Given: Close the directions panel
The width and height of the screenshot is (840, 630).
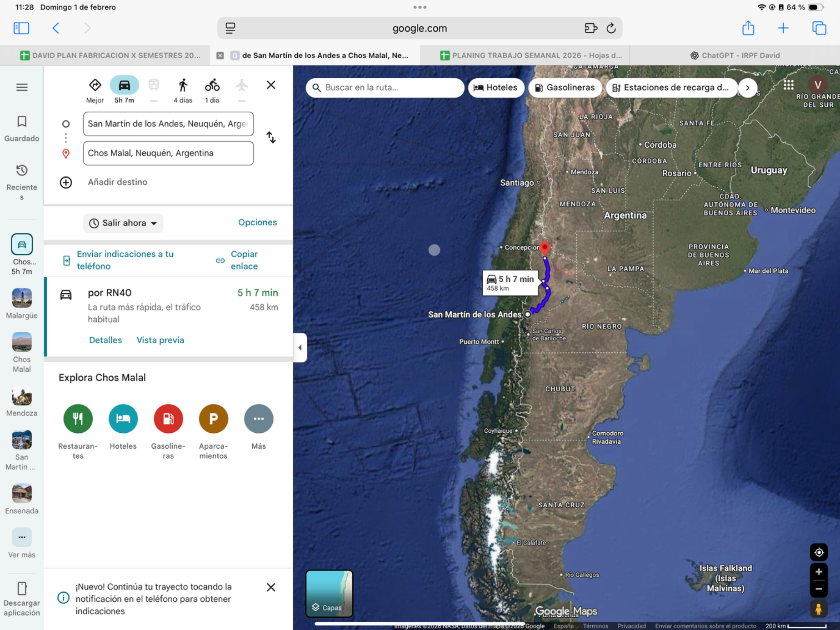Looking at the screenshot, I should [271, 85].
